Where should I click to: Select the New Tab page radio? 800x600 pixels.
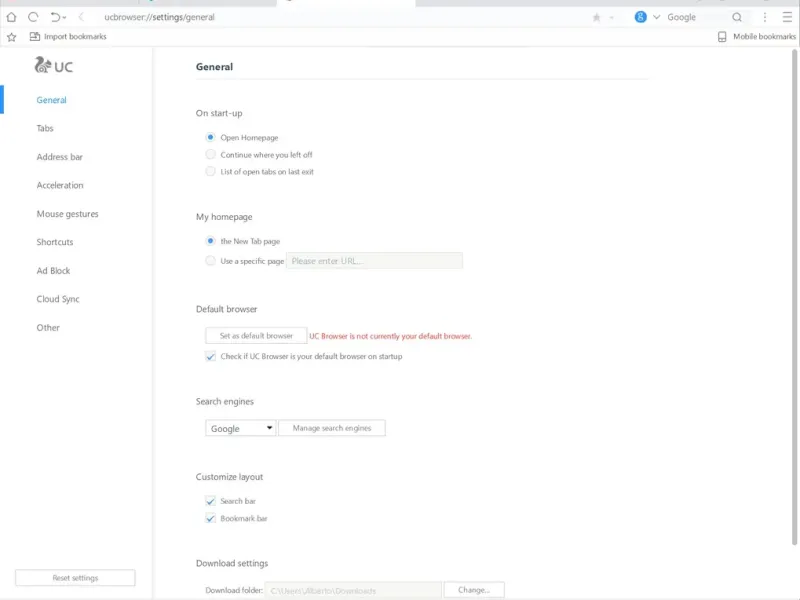click(x=210, y=241)
